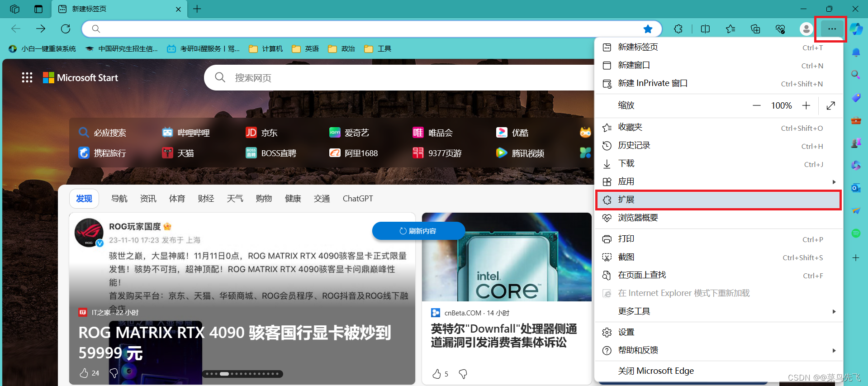Select 扩展 menu item
The height and width of the screenshot is (386, 868).
coord(719,200)
